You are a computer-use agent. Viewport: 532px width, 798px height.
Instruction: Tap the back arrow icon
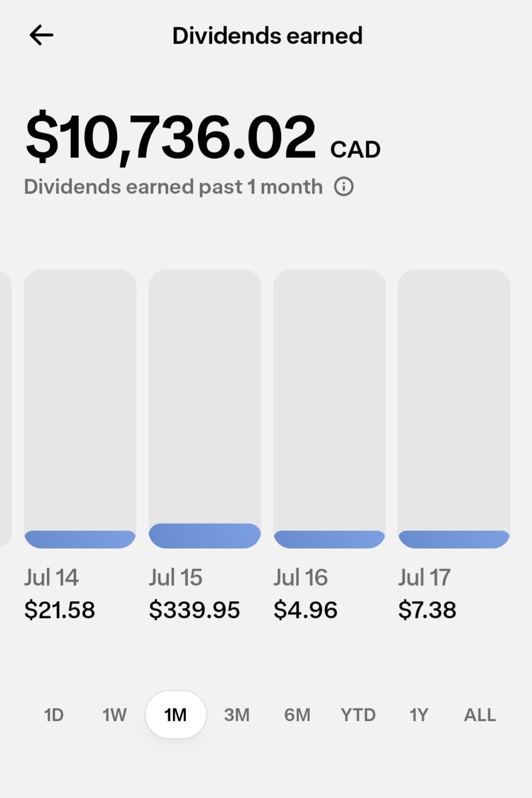click(x=41, y=36)
